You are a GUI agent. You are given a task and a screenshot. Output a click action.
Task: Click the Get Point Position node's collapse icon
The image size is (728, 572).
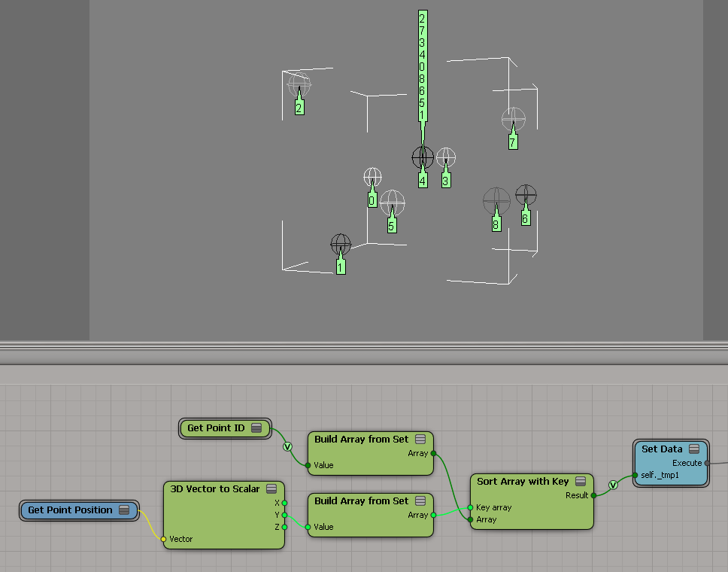point(124,510)
